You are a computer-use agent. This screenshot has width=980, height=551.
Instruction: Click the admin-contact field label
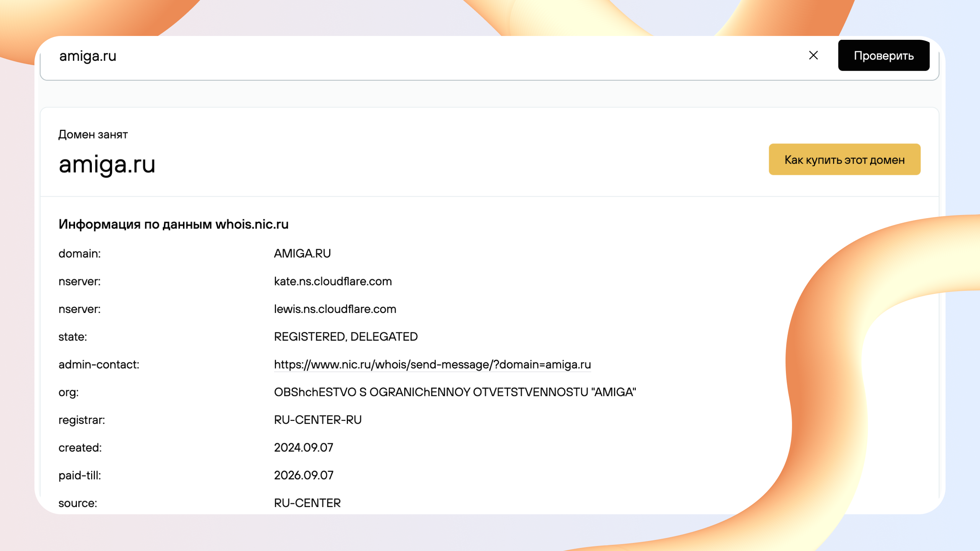coord(99,365)
